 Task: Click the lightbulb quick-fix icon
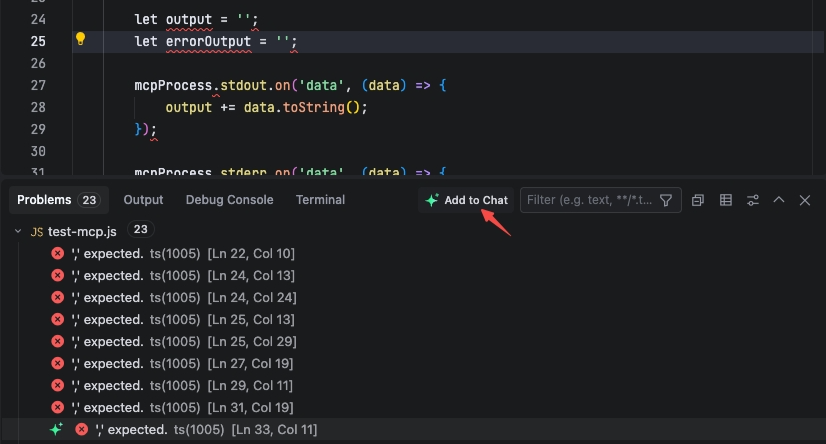coord(81,40)
